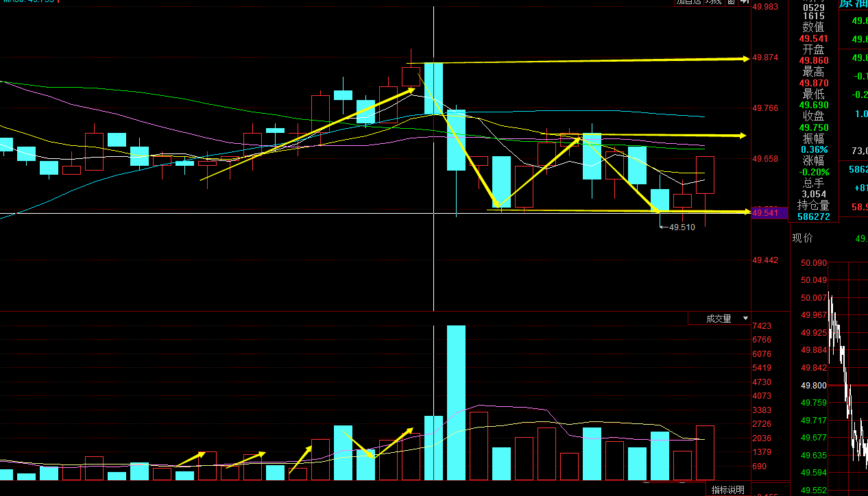Click the 49.442 price axis label

click(x=765, y=260)
